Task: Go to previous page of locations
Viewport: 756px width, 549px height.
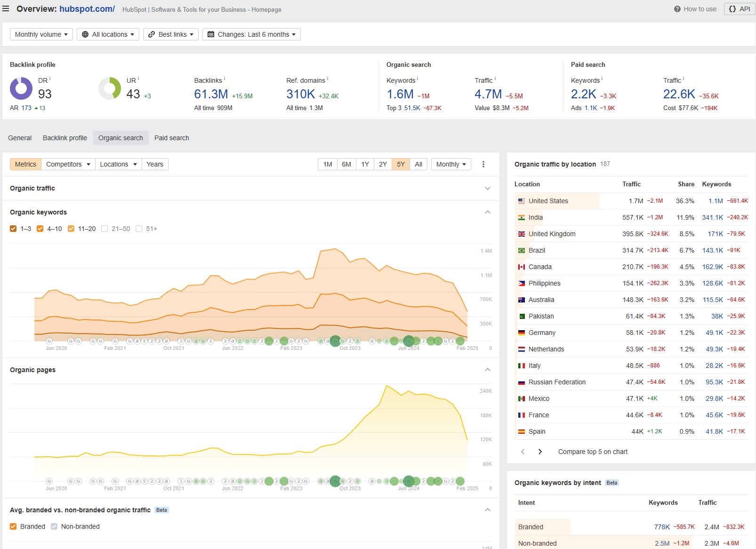Action: [523, 452]
